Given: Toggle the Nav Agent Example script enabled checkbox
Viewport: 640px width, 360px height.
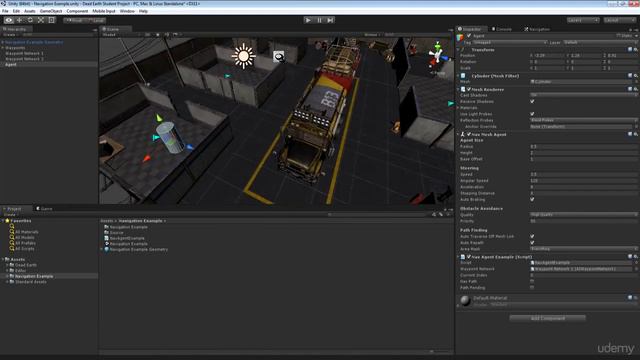Looking at the screenshot, I should coord(469,257).
